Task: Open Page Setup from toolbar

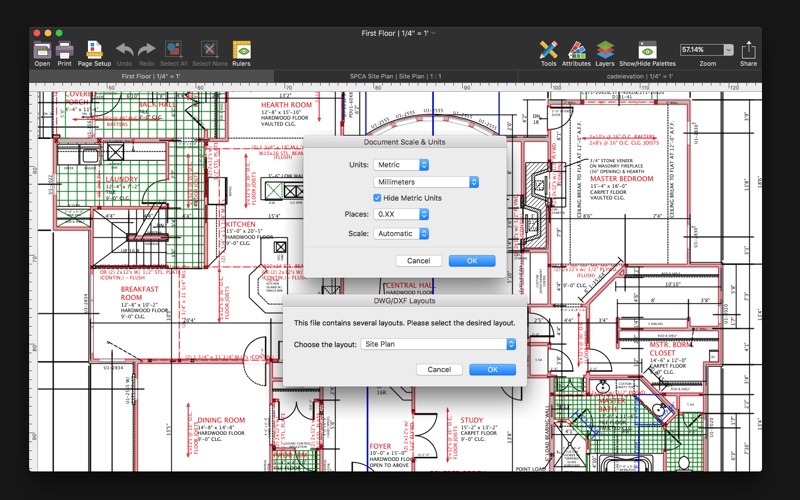Action: tap(94, 50)
